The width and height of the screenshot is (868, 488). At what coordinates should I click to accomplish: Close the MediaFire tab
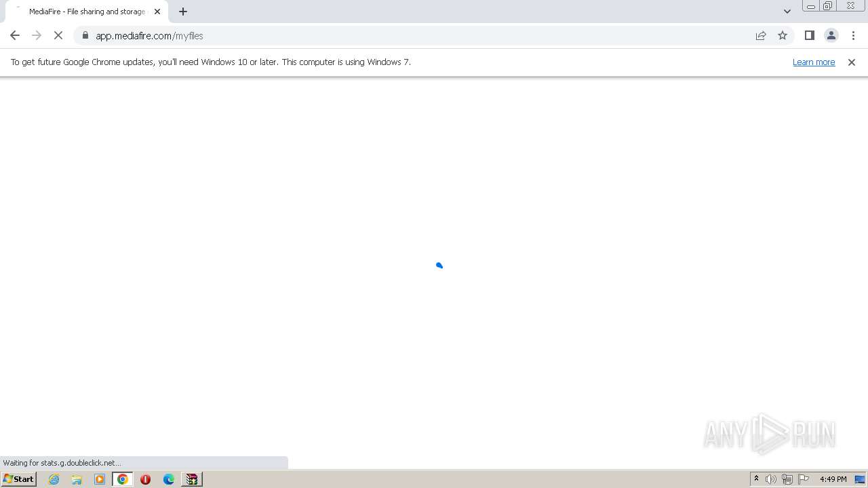[x=157, y=12]
